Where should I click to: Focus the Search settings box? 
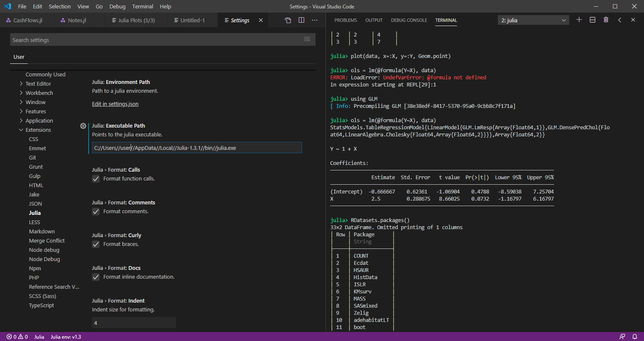click(163, 39)
